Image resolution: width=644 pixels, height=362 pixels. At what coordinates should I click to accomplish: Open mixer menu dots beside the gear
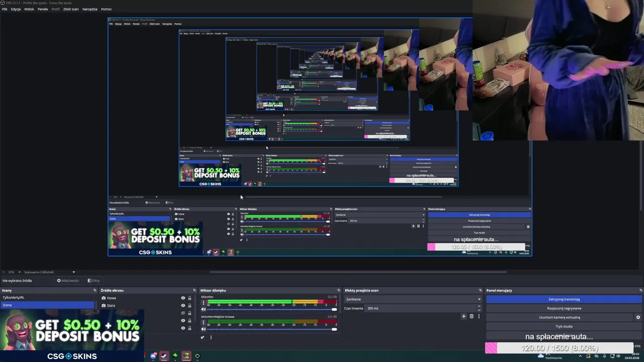coord(211,337)
